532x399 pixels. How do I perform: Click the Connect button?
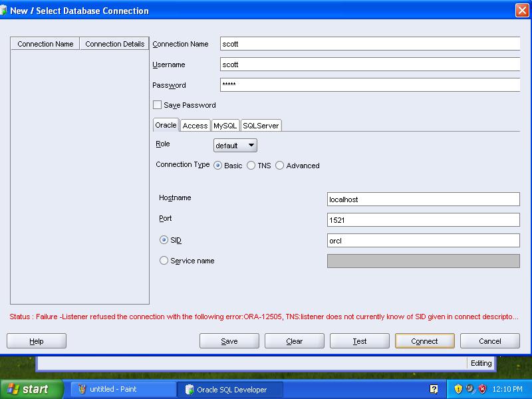coord(424,341)
